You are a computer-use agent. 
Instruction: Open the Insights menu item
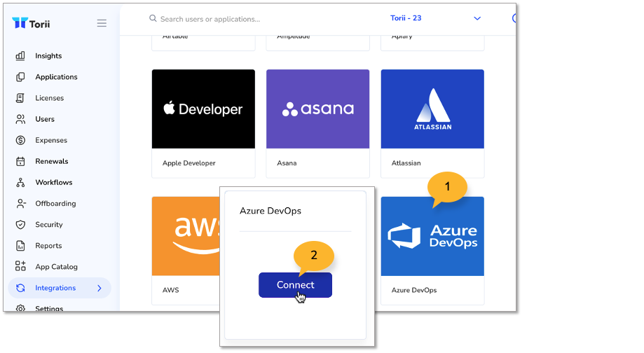tap(48, 56)
